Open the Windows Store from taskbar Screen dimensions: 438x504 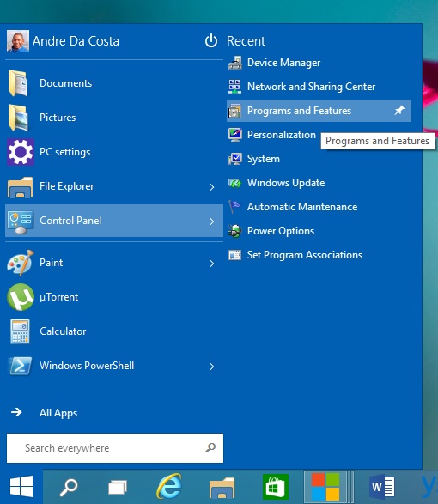(x=276, y=487)
